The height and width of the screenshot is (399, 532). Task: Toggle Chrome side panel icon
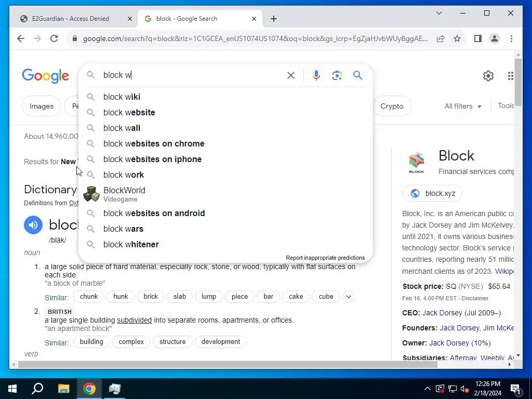(478, 38)
